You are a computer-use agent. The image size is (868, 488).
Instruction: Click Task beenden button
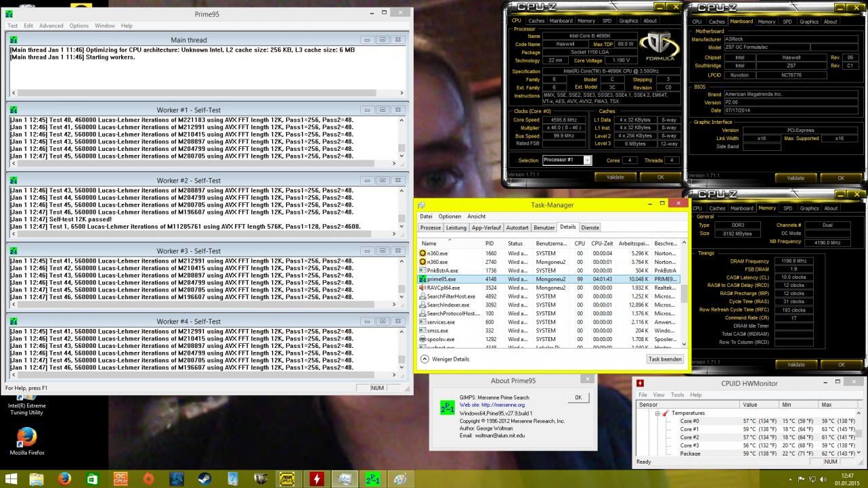click(665, 359)
